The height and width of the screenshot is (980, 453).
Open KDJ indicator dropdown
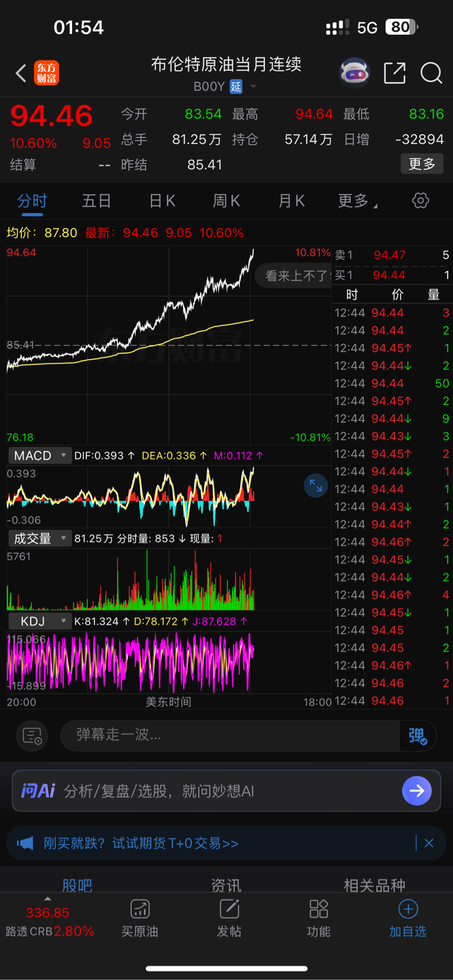[40, 621]
